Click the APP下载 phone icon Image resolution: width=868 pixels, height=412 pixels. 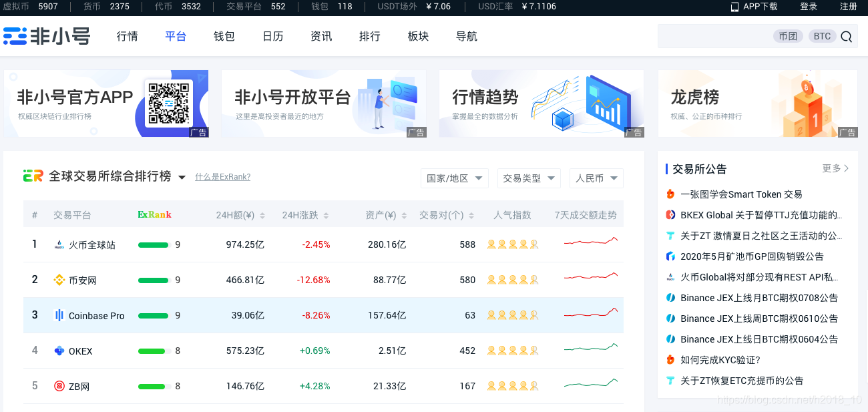coord(735,7)
